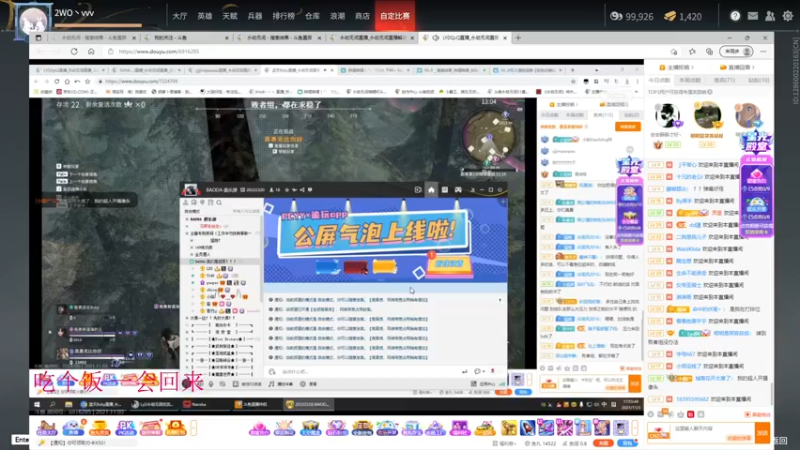Click the pink heart gift icon in gift bar

point(259,428)
